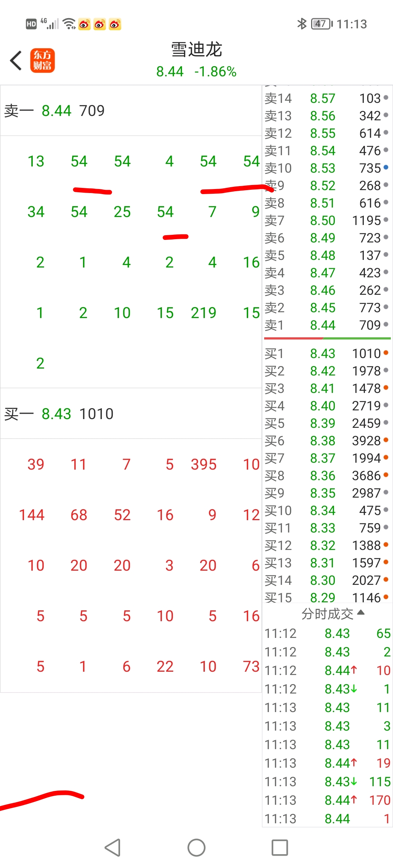This screenshot has width=393, height=868.
Task: Select sell level 卖13 at 8.56
Action: click(x=327, y=116)
